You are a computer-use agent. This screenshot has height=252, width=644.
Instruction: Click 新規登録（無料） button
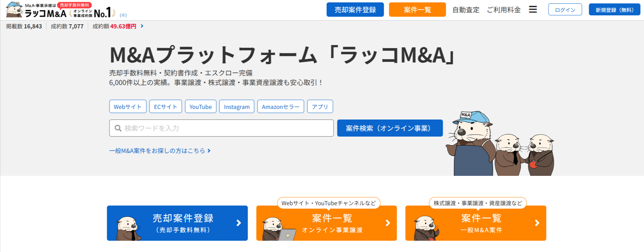tap(614, 10)
